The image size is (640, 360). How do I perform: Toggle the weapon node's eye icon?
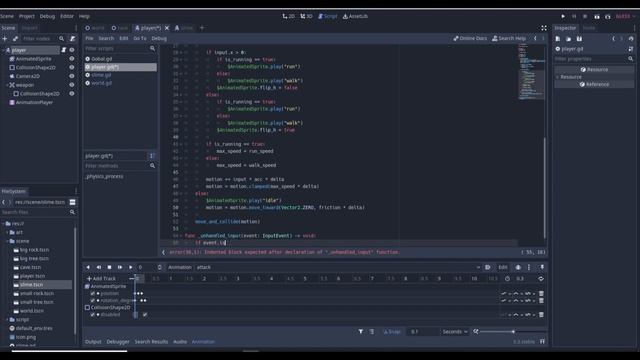72,85
